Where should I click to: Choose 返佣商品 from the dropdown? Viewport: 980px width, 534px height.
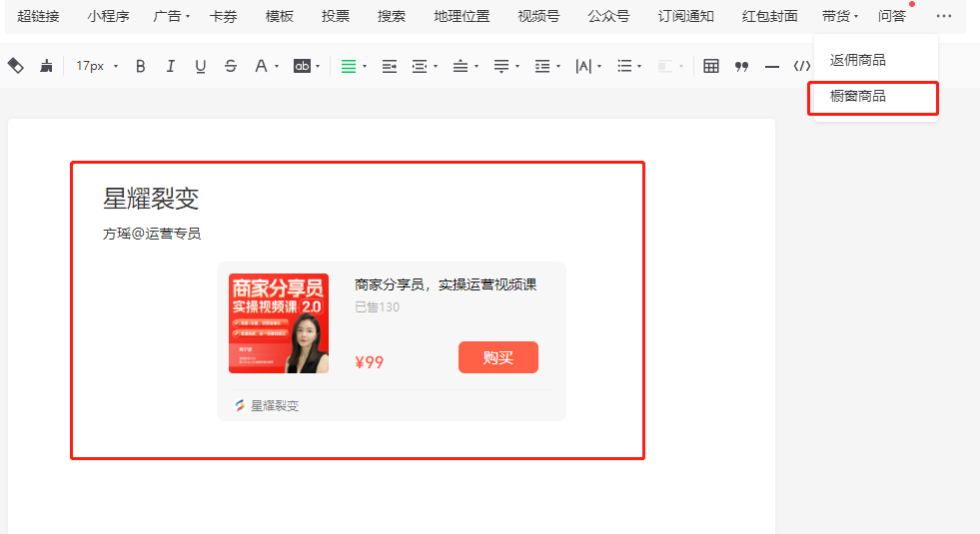point(857,60)
